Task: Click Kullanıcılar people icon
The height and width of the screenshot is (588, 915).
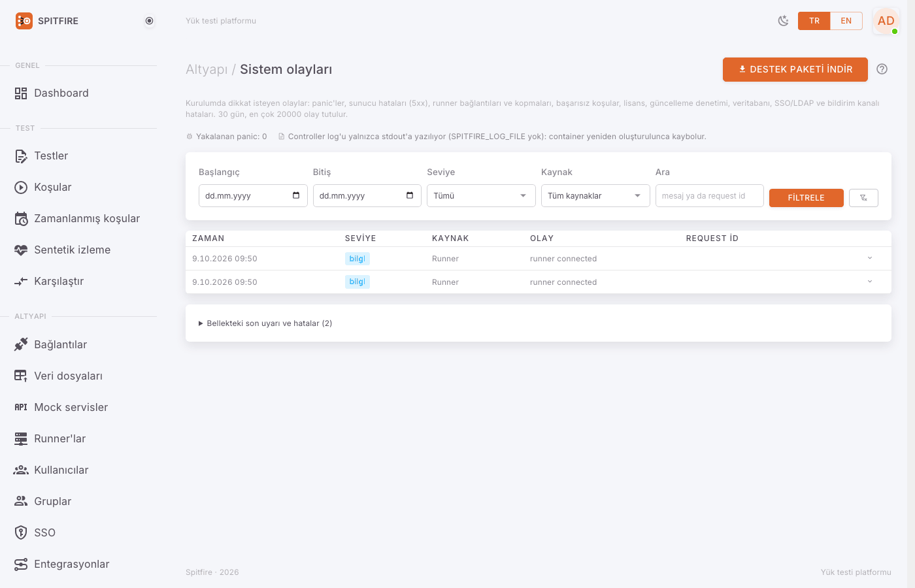Action: 21,470
